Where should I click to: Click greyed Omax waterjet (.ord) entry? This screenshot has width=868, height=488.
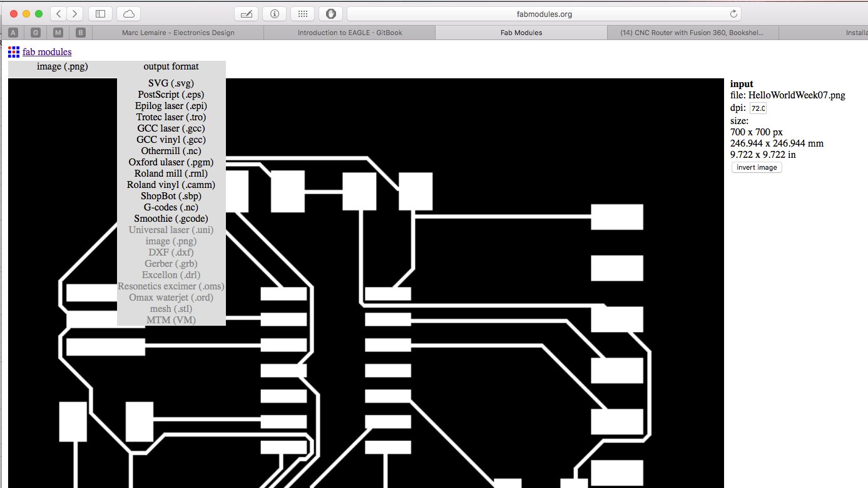(x=171, y=298)
